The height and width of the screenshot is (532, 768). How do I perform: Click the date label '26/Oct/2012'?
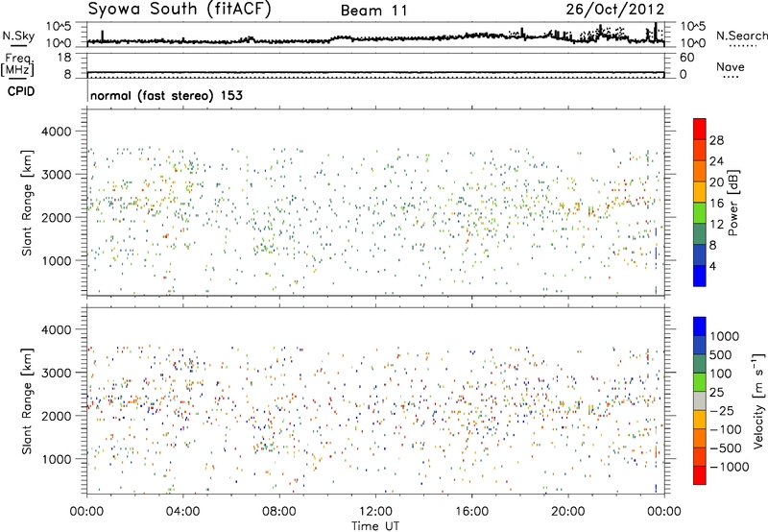point(615,10)
